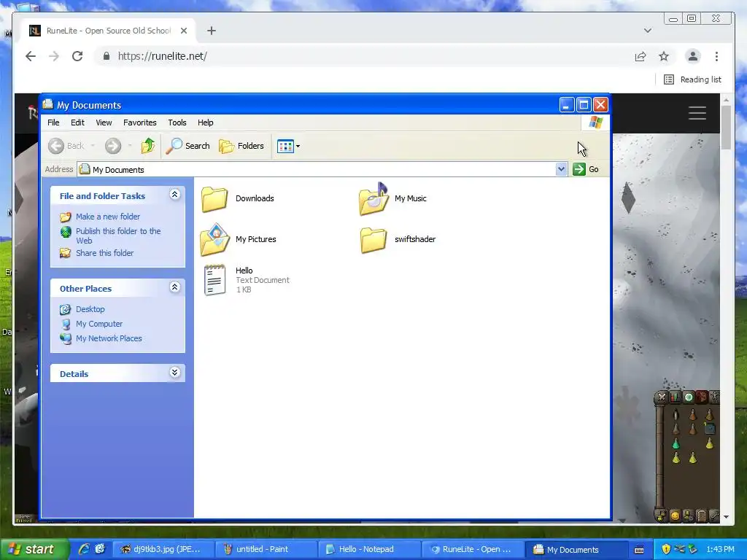Open the Forward history dropdown arrow
Screen dimensions: 747x560
click(x=130, y=146)
